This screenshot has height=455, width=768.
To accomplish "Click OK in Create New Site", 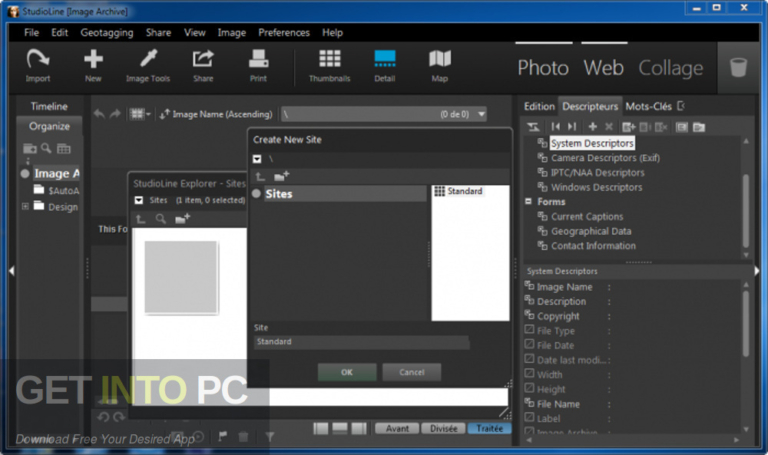I will [347, 372].
